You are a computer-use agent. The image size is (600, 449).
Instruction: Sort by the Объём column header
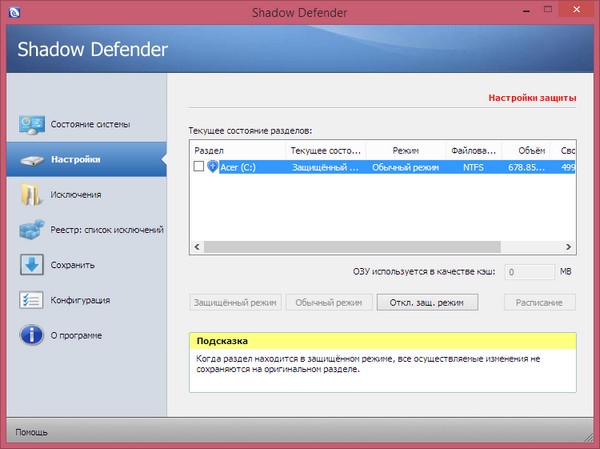(x=530, y=150)
